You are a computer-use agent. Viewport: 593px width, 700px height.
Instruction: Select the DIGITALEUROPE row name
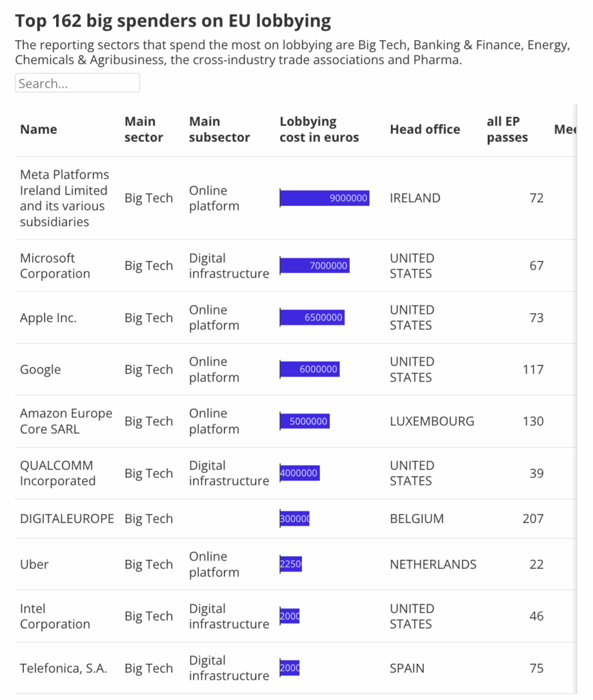pyautogui.click(x=67, y=519)
